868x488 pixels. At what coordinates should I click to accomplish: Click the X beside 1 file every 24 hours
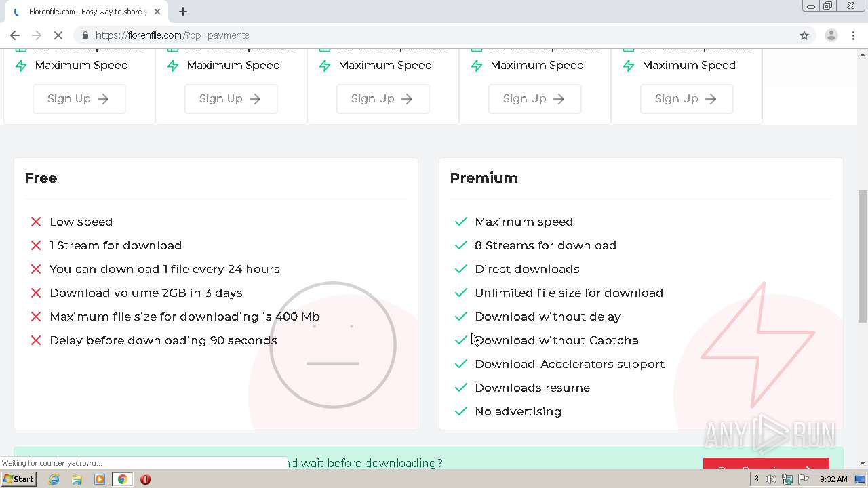click(36, 269)
